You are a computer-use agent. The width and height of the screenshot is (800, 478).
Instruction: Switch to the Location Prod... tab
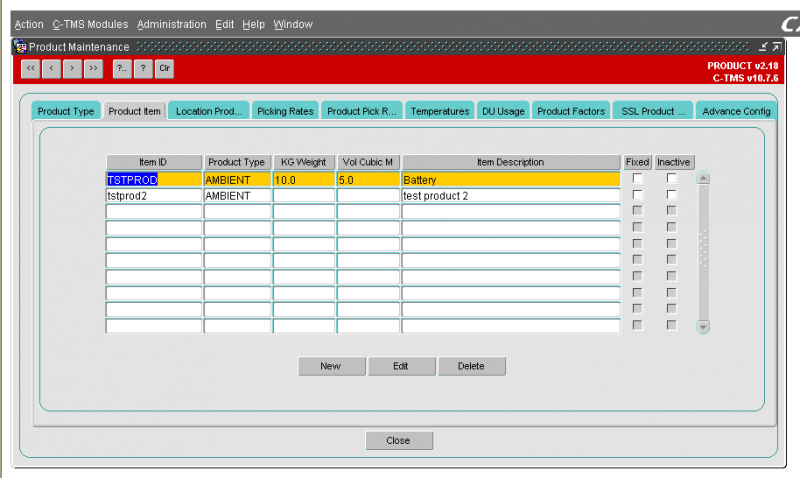[209, 111]
